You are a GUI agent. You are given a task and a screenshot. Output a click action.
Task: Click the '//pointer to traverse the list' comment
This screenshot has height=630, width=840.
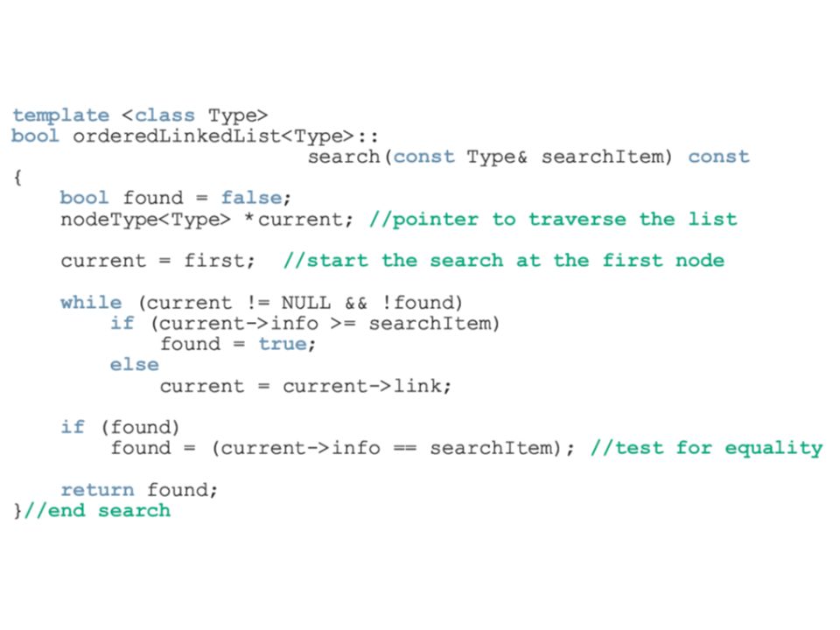[x=553, y=220]
